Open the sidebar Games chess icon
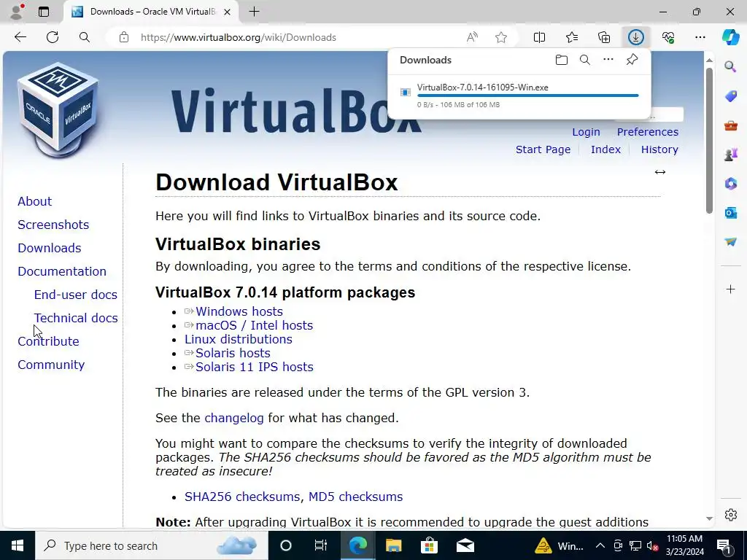 (x=731, y=155)
